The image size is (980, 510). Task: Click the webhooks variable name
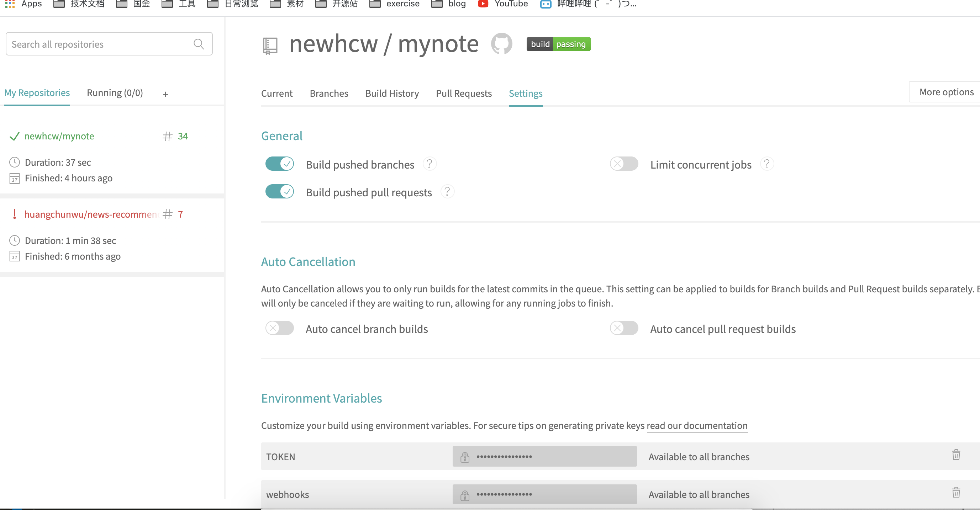(287, 494)
